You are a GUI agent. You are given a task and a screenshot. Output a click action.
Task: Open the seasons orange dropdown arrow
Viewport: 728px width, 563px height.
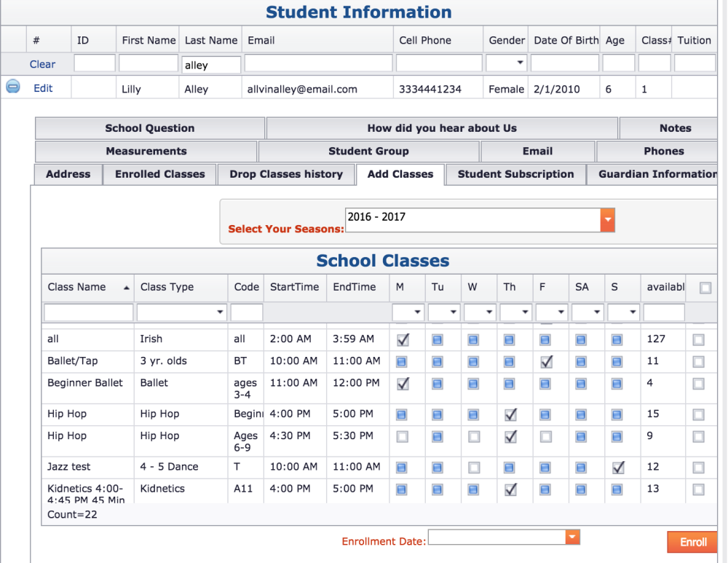click(x=607, y=220)
